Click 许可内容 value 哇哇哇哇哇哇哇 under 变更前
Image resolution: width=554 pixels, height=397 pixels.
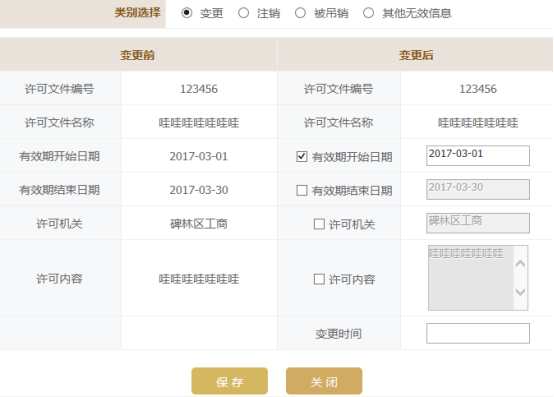pos(199,279)
